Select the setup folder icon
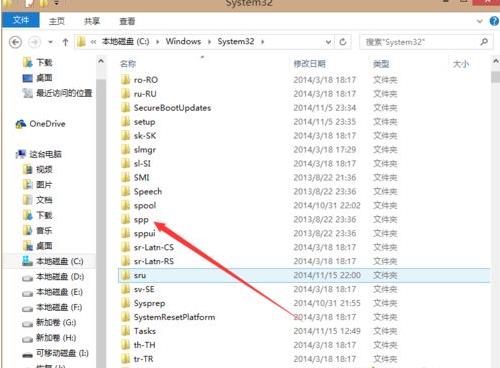500x368 pixels. click(125, 122)
